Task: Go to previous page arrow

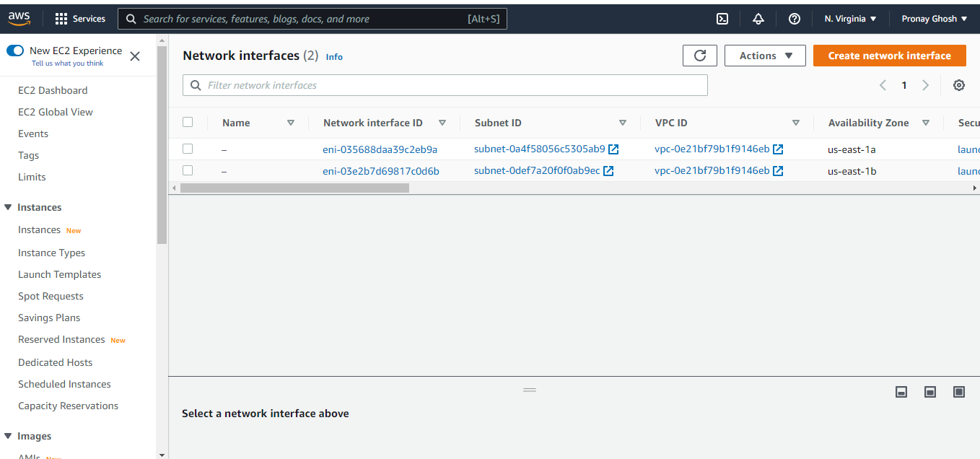Action: click(x=883, y=85)
